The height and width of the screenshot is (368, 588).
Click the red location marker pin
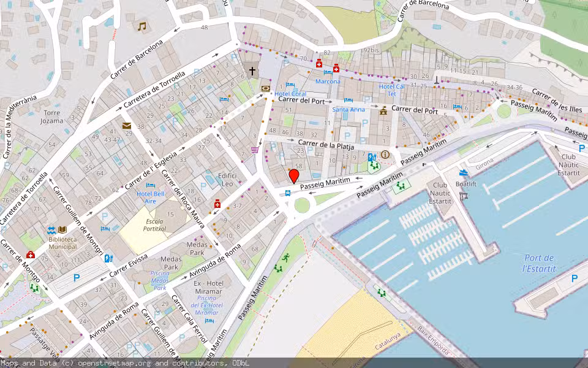[x=294, y=177]
